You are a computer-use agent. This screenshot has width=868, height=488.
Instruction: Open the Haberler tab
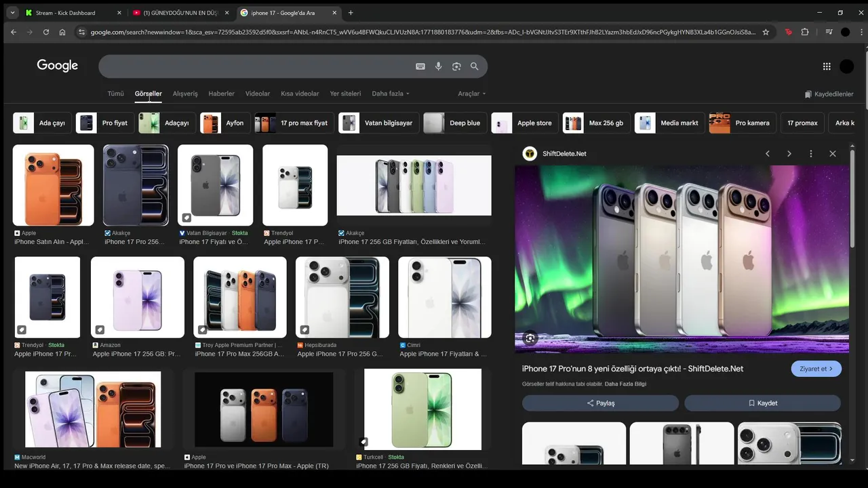click(221, 94)
